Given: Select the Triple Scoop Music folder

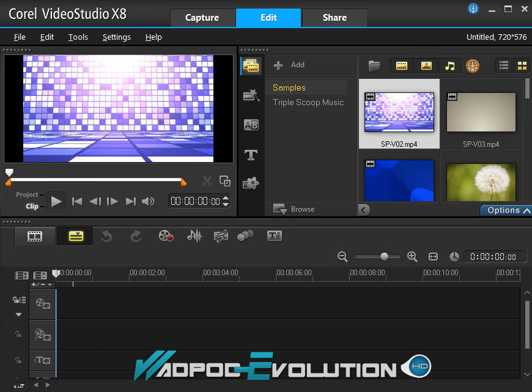Looking at the screenshot, I should pyautogui.click(x=308, y=102).
